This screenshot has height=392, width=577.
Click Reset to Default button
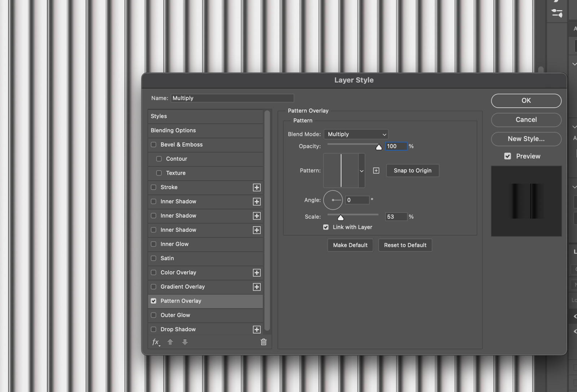(405, 245)
